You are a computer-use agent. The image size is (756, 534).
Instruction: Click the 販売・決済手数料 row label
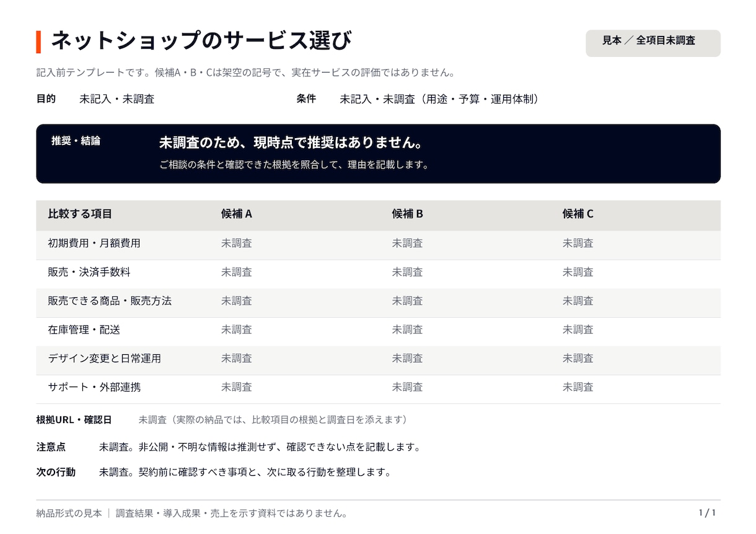point(89,272)
